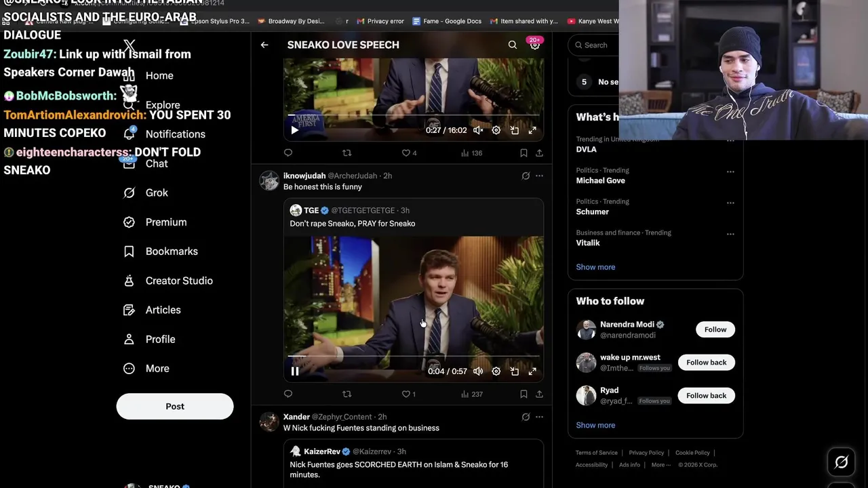Open Premium in the sidebar

[155, 222]
